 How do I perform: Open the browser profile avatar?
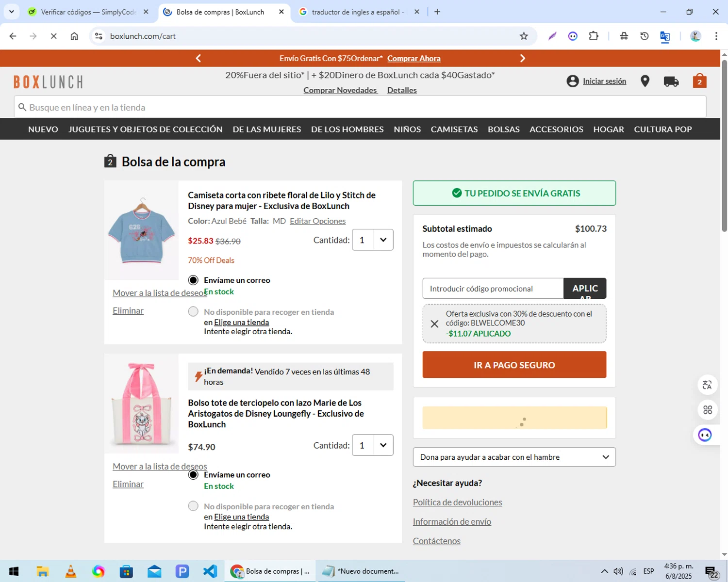pos(695,36)
